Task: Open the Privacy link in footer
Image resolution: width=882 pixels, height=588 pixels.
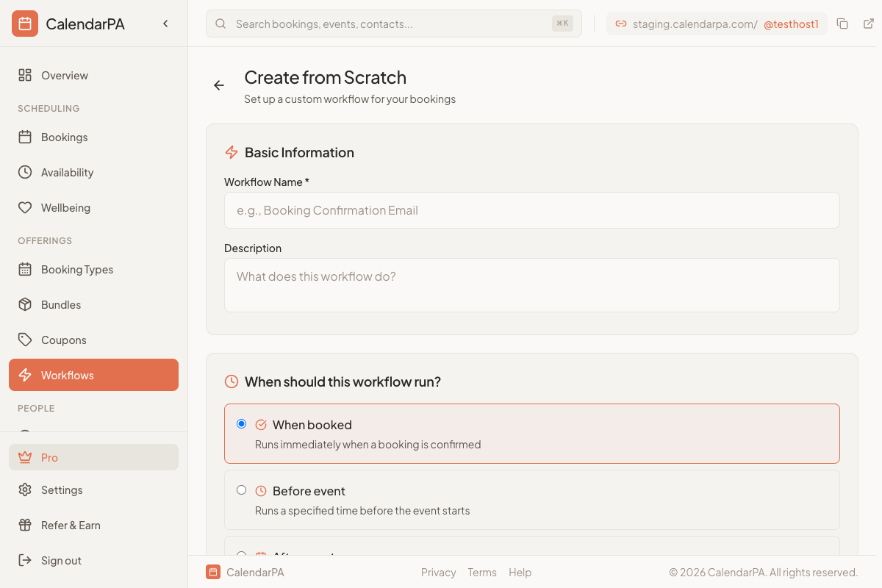Action: click(x=438, y=572)
